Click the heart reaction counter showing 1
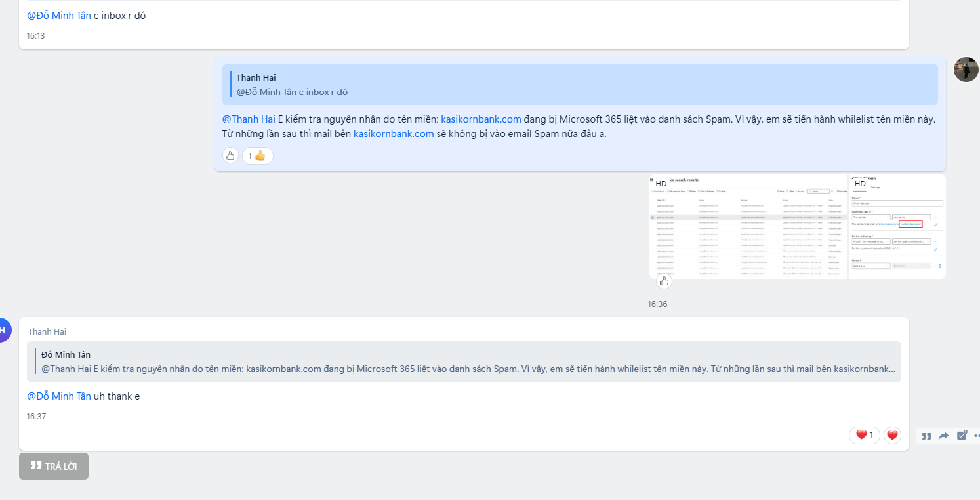Screen dimensions: 980x500 pyautogui.click(x=865, y=435)
